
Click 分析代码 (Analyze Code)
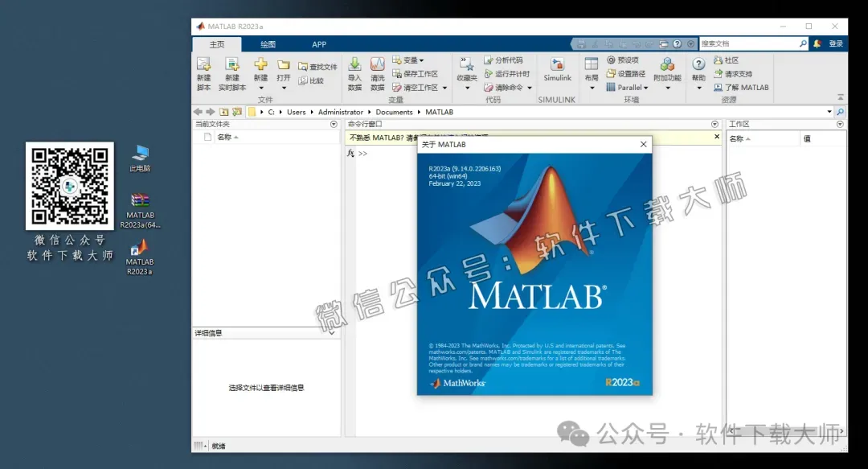503,60
